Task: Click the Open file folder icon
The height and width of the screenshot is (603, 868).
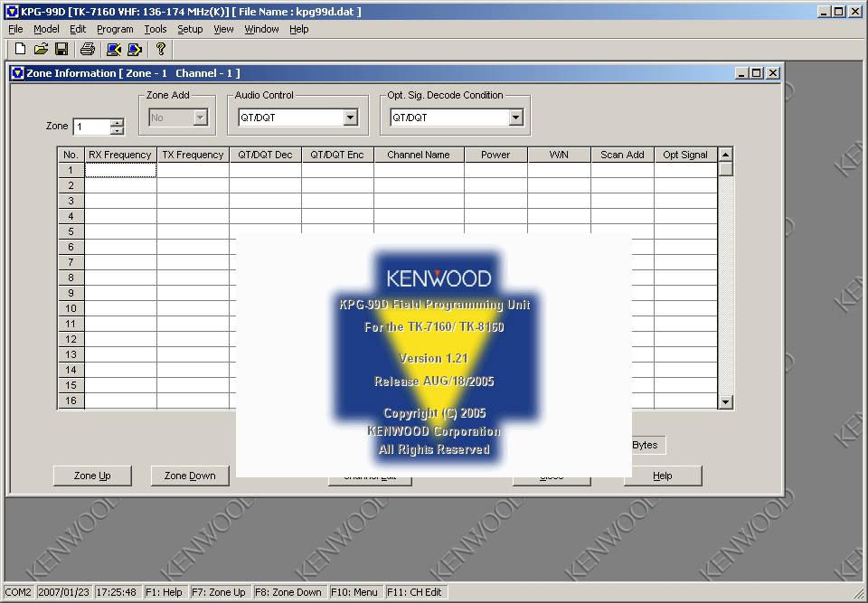Action: [41, 50]
